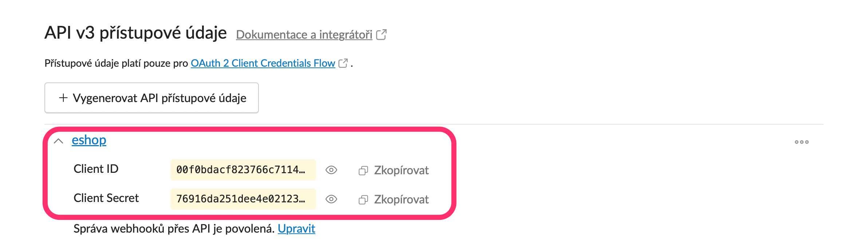The height and width of the screenshot is (245, 868).
Task: Collapse the eshop credentials section
Action: coord(58,141)
